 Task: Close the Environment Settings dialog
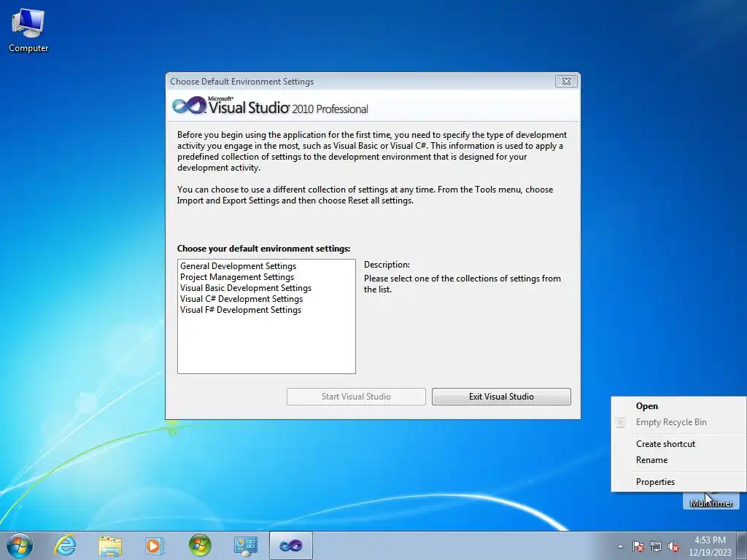pyautogui.click(x=566, y=82)
